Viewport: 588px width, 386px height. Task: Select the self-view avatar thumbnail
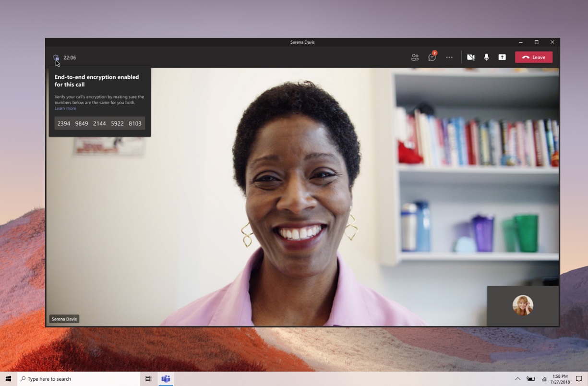click(523, 305)
